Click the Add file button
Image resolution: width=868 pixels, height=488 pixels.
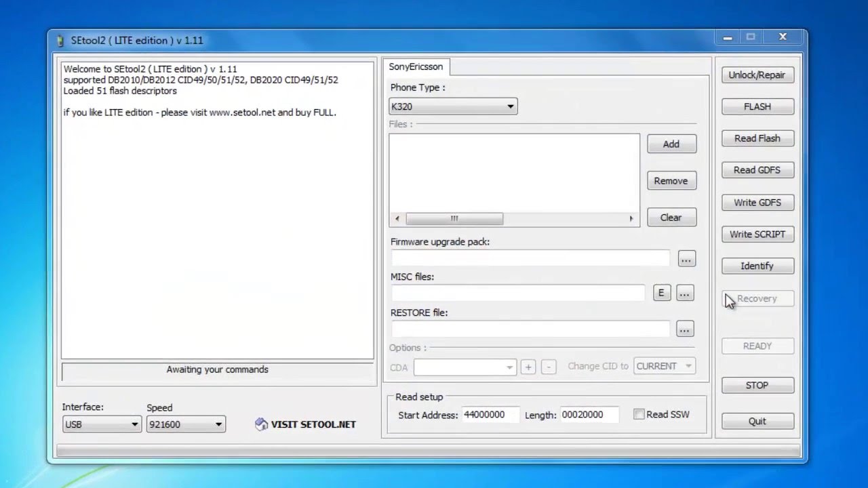click(671, 144)
